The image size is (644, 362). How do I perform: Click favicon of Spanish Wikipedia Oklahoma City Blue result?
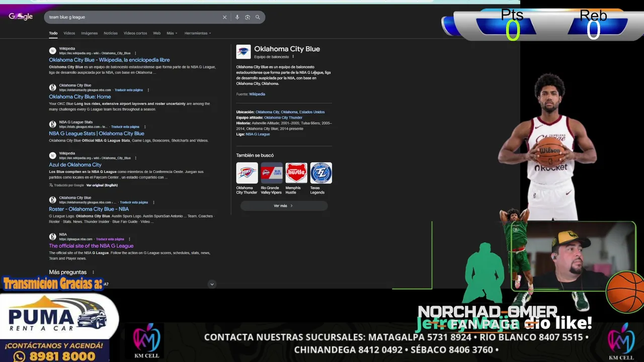coord(52,51)
